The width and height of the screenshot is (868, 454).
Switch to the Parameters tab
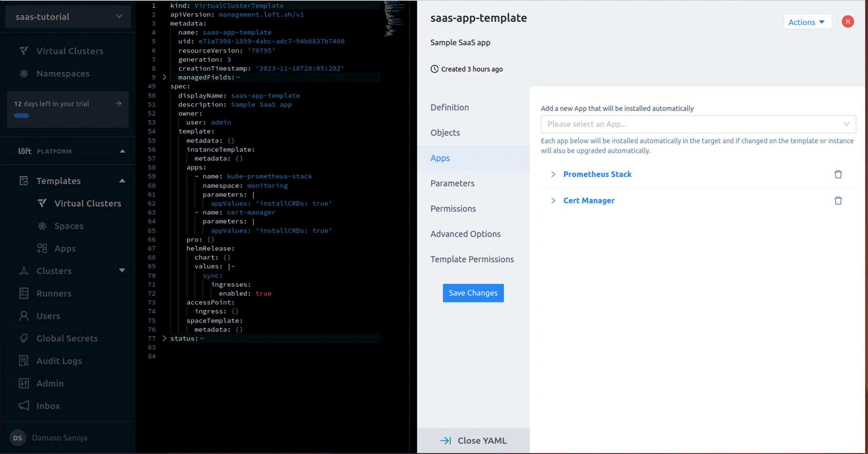pos(452,183)
